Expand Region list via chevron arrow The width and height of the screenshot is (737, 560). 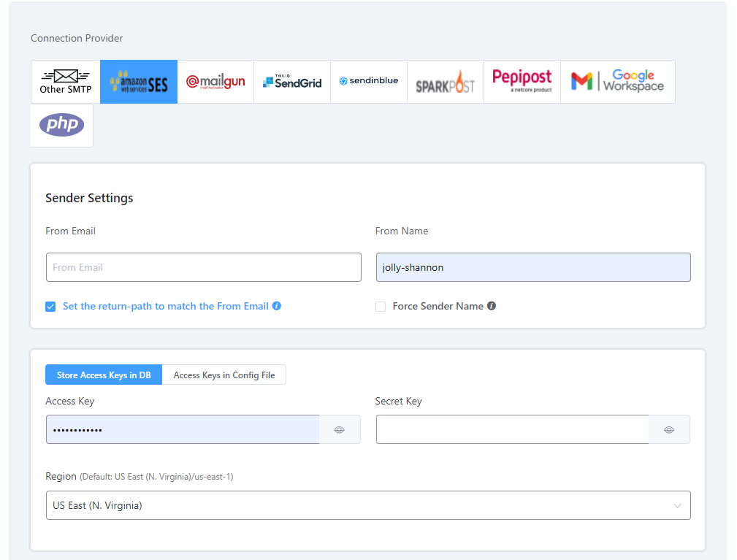point(677,505)
